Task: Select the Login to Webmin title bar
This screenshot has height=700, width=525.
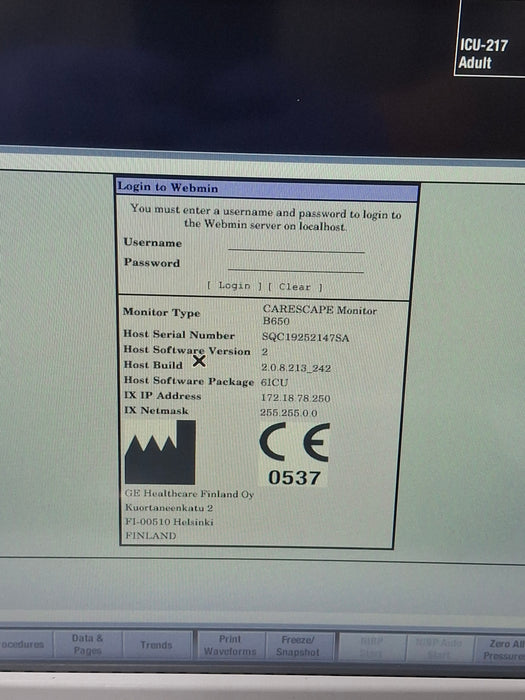Action: point(267,188)
